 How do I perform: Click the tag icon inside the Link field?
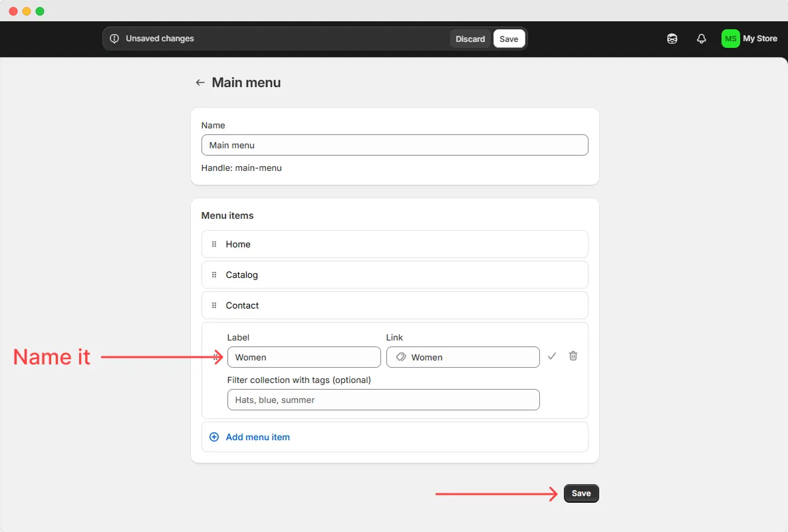[x=400, y=357]
